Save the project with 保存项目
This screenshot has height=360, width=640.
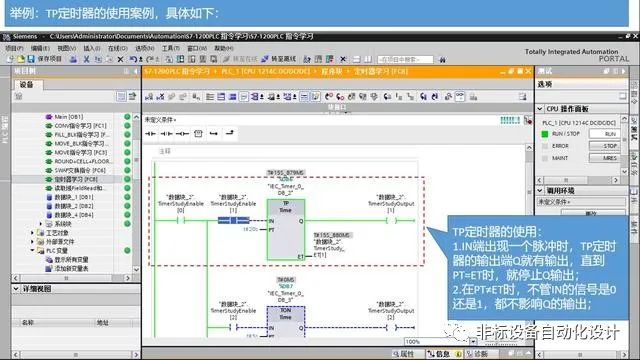[x=44, y=59]
